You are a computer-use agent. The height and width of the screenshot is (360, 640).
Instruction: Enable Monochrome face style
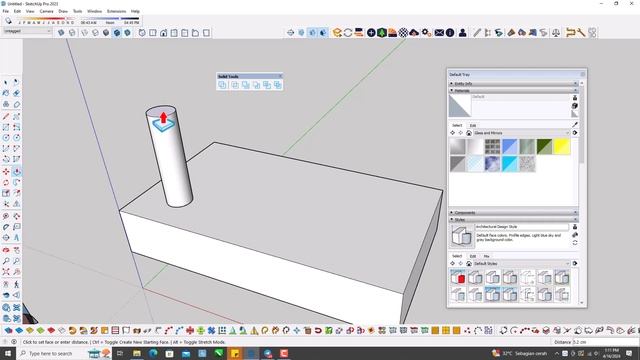127,33
